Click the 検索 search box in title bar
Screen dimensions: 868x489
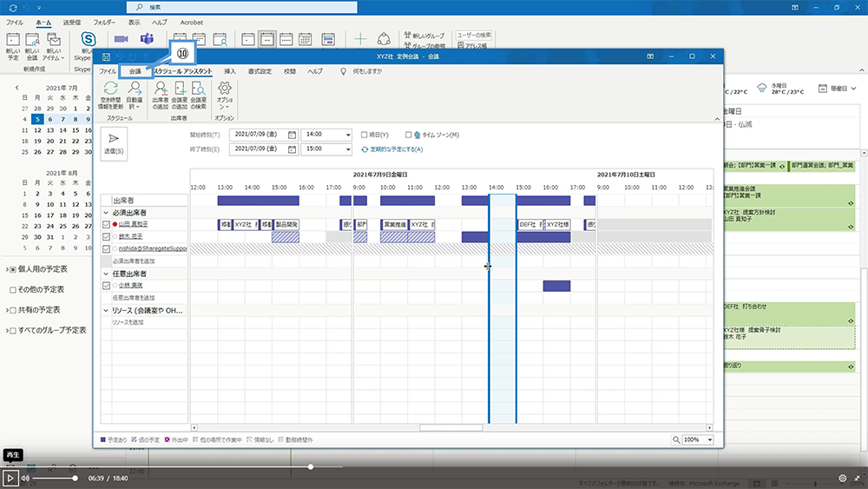tap(242, 7)
